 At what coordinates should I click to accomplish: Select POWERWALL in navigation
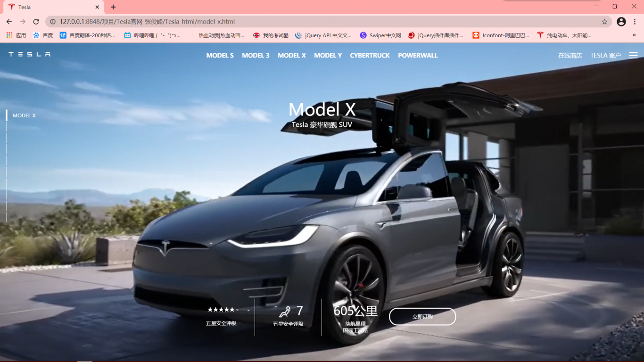pyautogui.click(x=418, y=56)
